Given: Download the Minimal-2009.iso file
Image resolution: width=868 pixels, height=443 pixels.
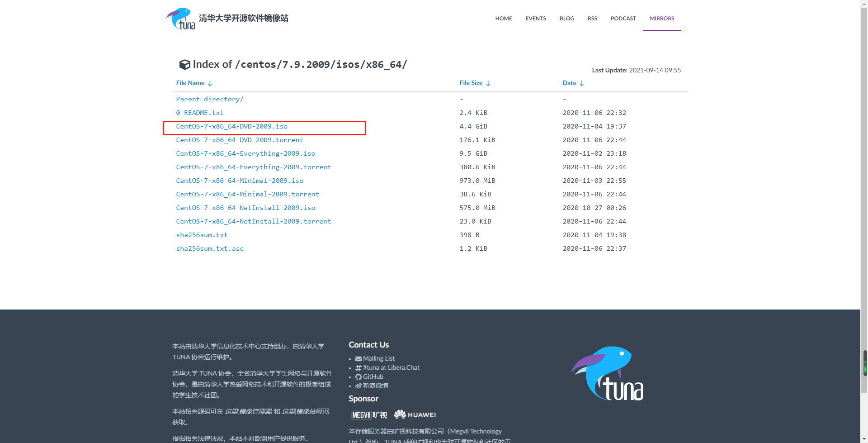Looking at the screenshot, I should (x=240, y=181).
